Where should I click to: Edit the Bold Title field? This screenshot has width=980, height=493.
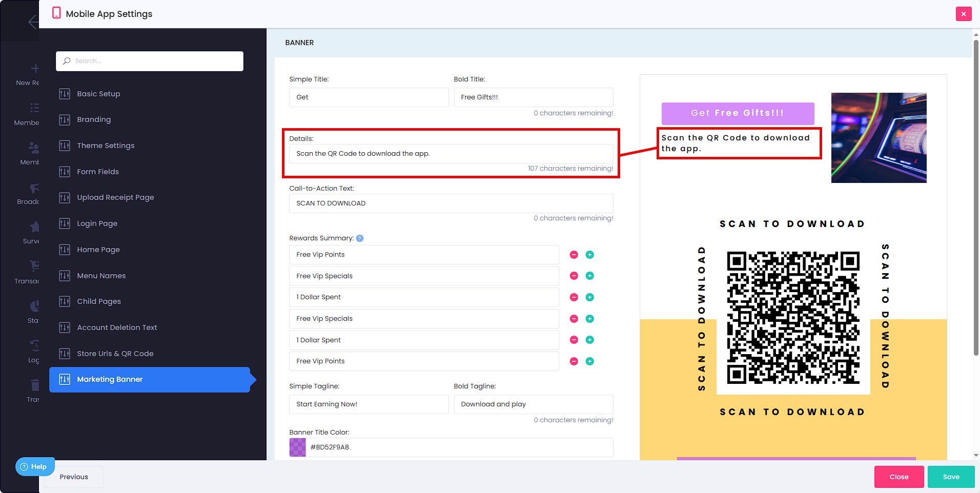click(534, 97)
